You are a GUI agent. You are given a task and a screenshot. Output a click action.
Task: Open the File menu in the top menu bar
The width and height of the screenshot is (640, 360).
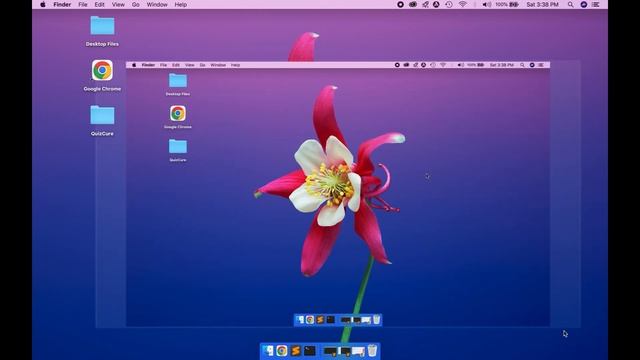coord(83,4)
